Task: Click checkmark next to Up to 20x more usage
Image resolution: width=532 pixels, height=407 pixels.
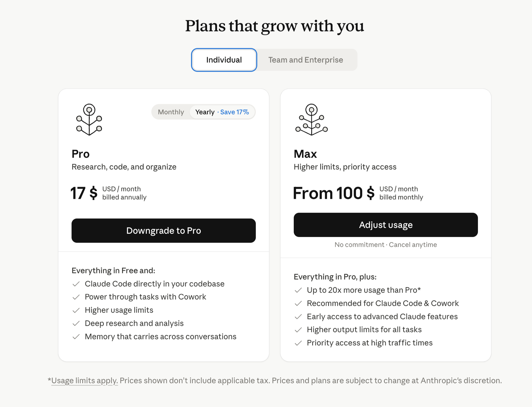Action: tap(298, 290)
